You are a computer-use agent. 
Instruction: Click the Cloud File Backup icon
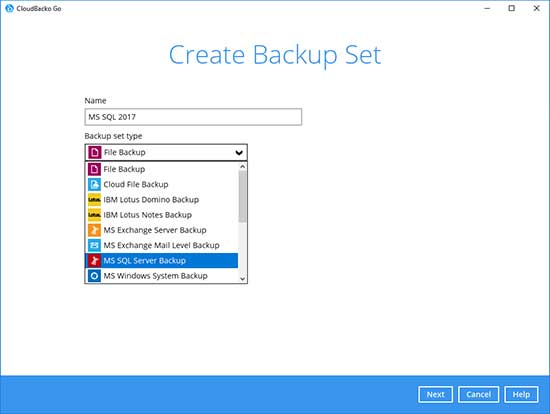click(x=94, y=185)
